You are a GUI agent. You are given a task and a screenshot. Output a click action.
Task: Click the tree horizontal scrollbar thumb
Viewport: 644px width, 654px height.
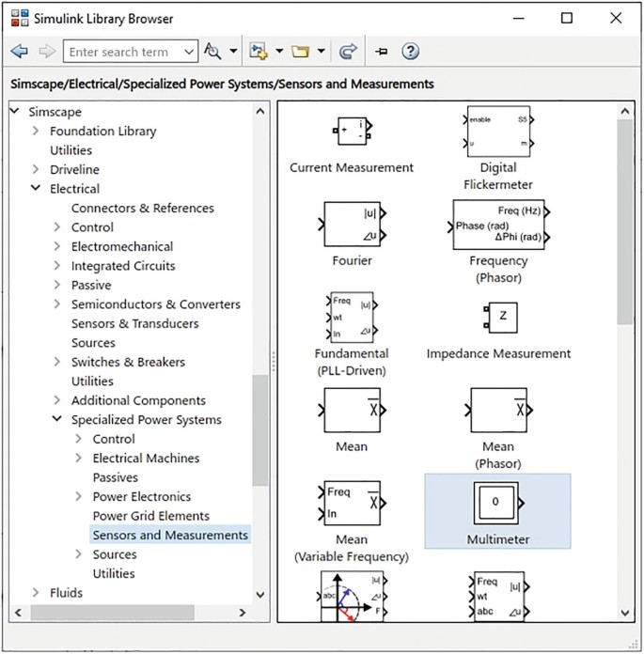(112, 613)
